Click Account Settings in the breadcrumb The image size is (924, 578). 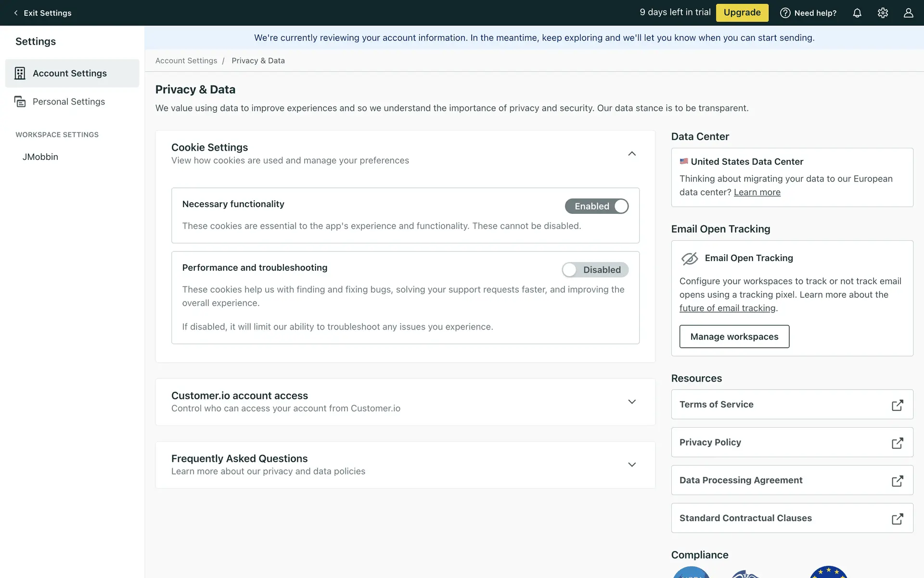coord(186,61)
